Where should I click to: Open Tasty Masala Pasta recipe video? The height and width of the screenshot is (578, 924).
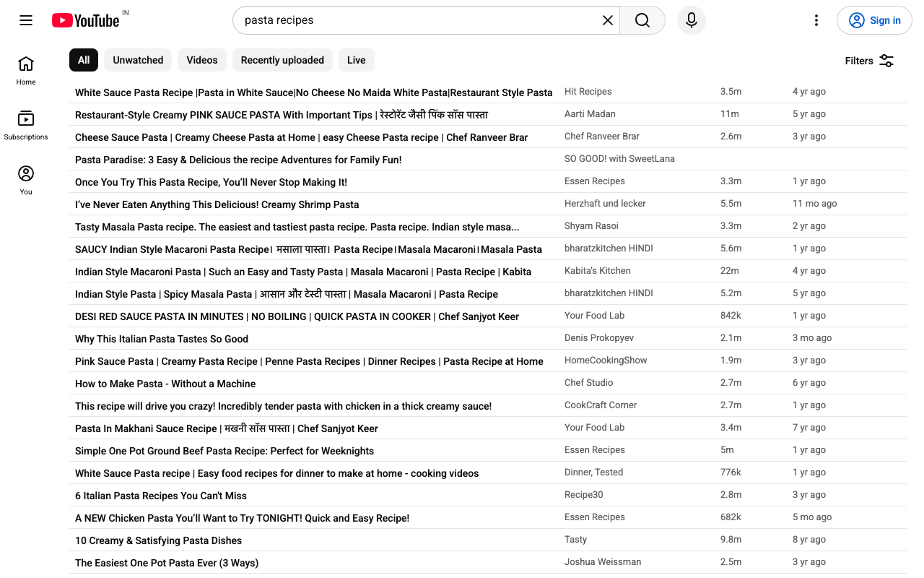pos(297,227)
